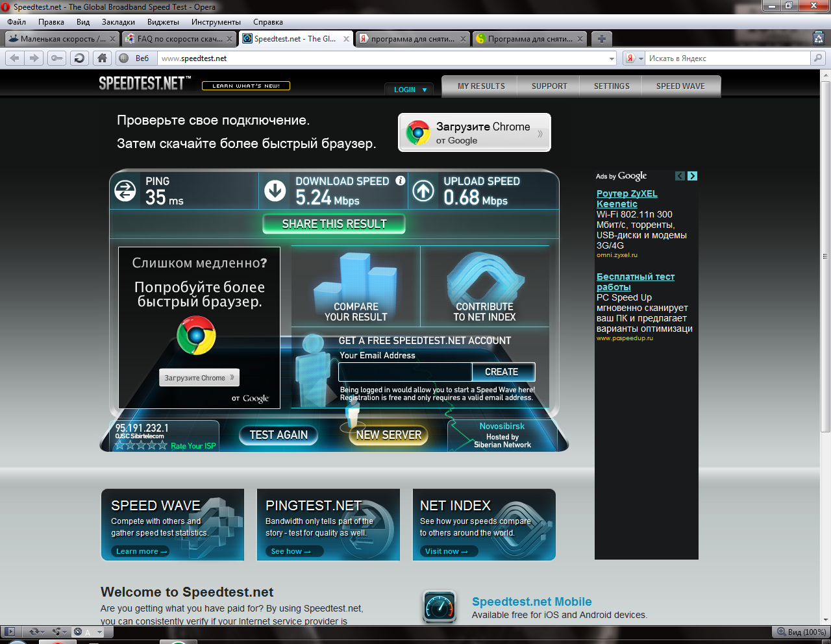Open the Файл menu

point(17,22)
